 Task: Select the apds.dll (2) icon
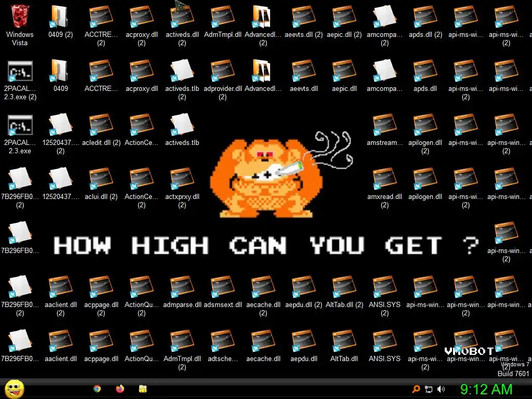click(x=425, y=16)
